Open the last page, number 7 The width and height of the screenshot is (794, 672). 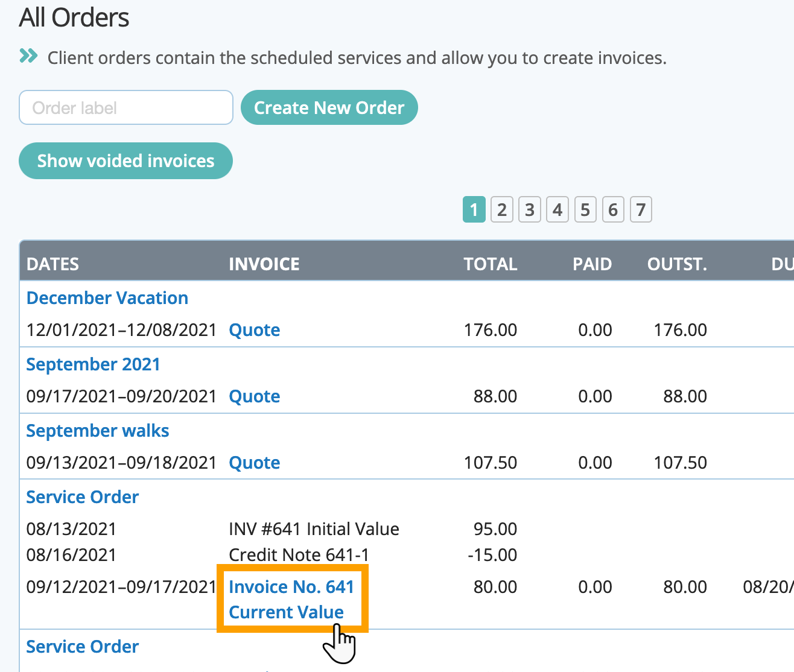pos(641,210)
